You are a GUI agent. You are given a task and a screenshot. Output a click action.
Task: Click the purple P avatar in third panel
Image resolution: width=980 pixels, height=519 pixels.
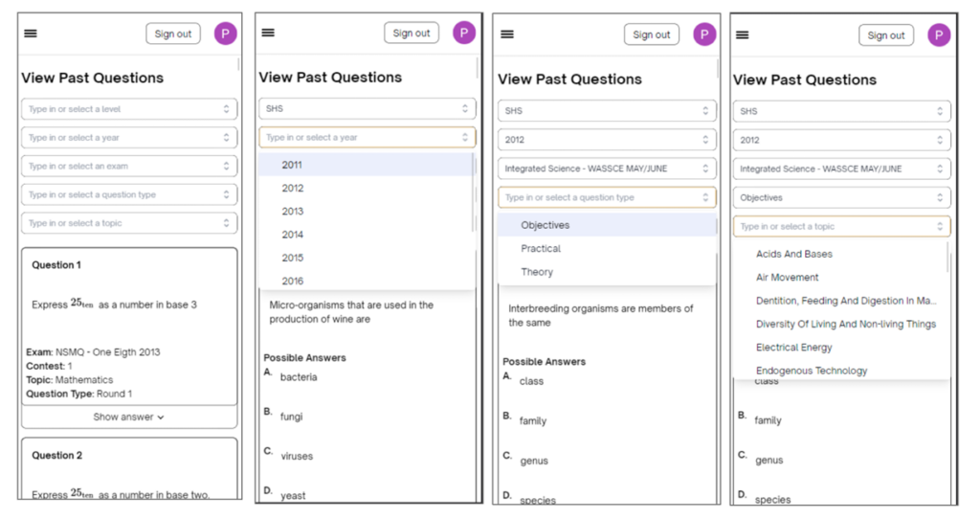(x=704, y=34)
